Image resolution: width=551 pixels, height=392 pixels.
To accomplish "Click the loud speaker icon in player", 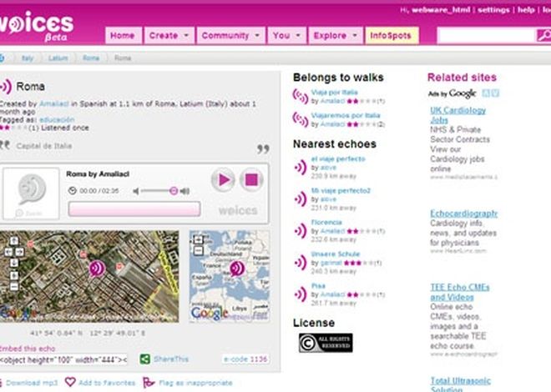I will tap(185, 191).
